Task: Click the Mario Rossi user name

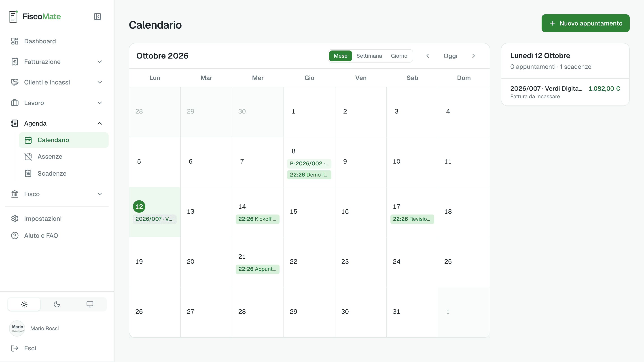Action: pos(44,328)
